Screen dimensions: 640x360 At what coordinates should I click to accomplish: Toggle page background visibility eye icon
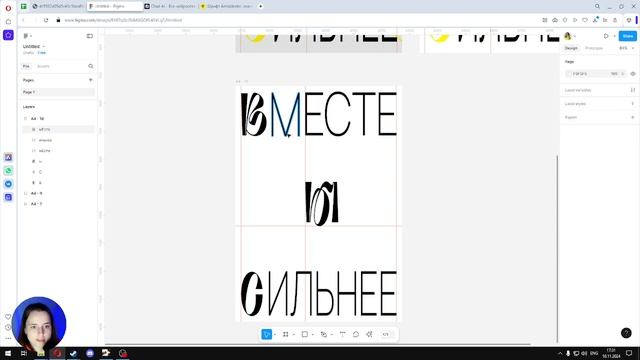tap(633, 74)
